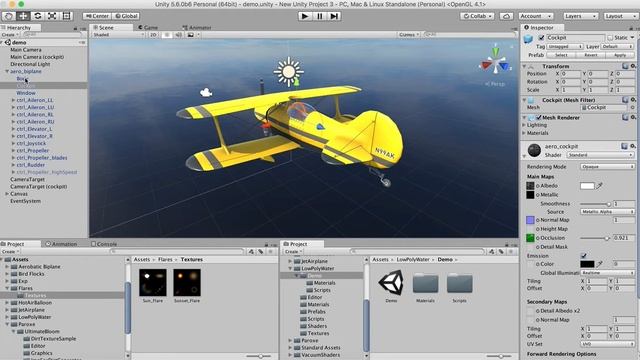Expand ctrl_Aileron_LL in Hierarchy

pos(13,100)
